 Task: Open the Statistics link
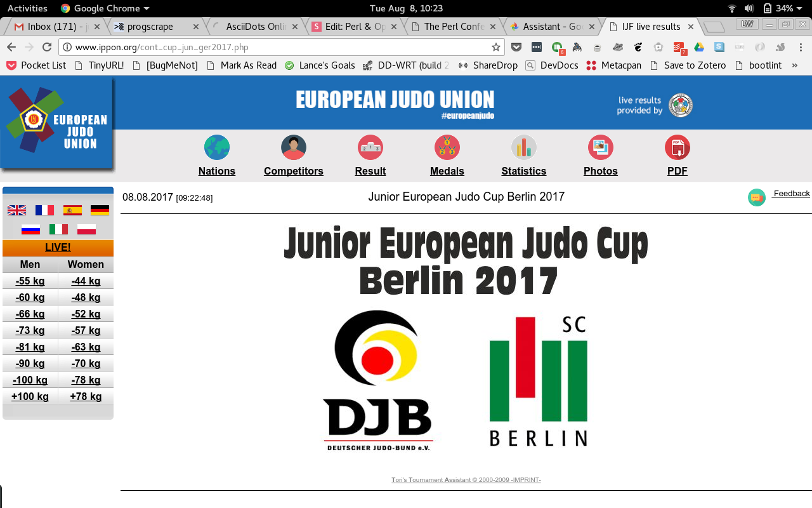(x=524, y=171)
